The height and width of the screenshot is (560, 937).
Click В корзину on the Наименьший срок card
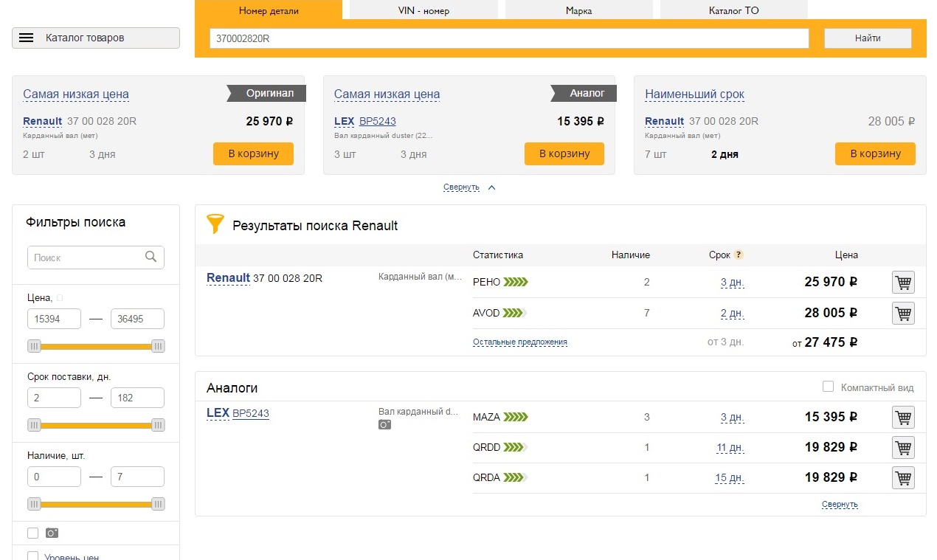(875, 153)
